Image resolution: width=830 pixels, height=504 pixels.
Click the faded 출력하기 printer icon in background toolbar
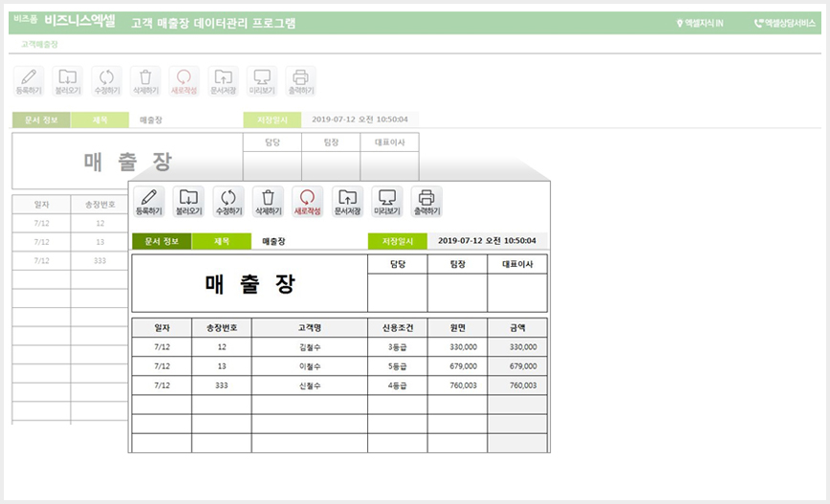pos(300,81)
